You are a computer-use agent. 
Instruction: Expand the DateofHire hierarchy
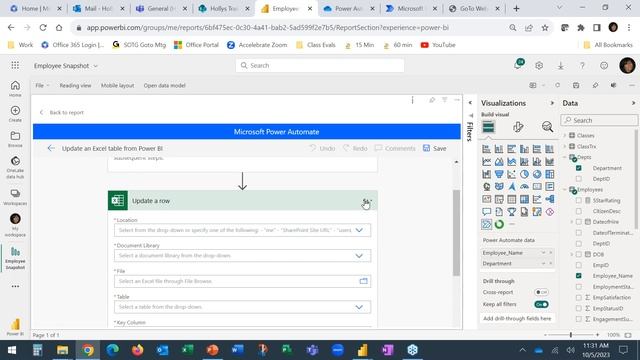click(572, 222)
